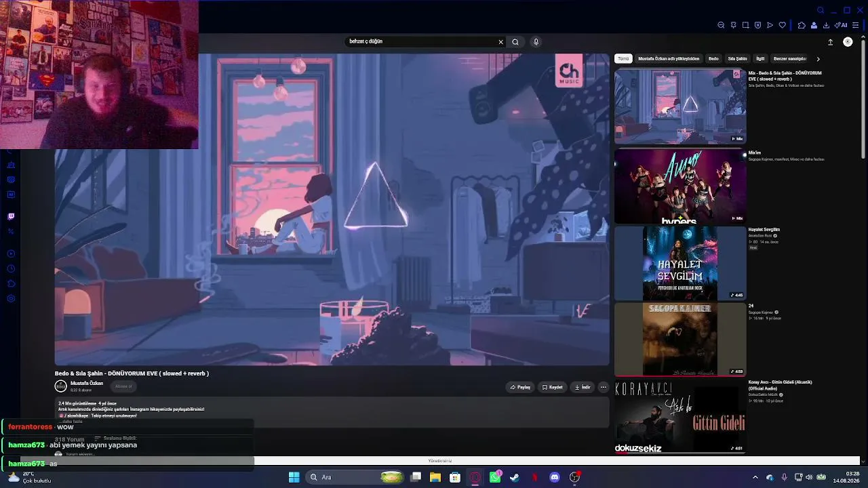Click the main video player to toggle playback
The image size is (868, 488).
click(332, 209)
